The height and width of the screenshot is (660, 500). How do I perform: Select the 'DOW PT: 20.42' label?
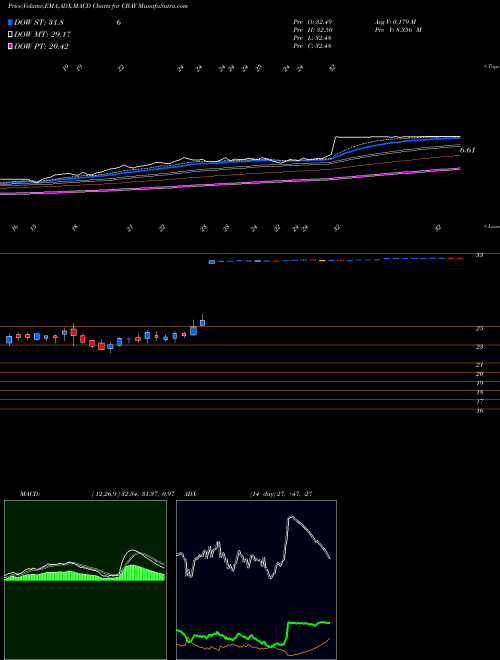click(x=41, y=46)
